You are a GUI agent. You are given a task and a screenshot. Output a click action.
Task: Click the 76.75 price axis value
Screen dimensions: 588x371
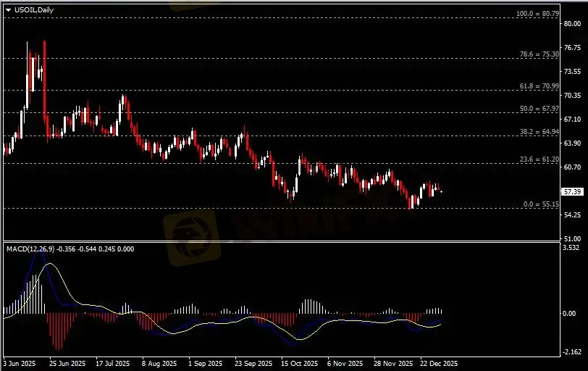(x=573, y=48)
